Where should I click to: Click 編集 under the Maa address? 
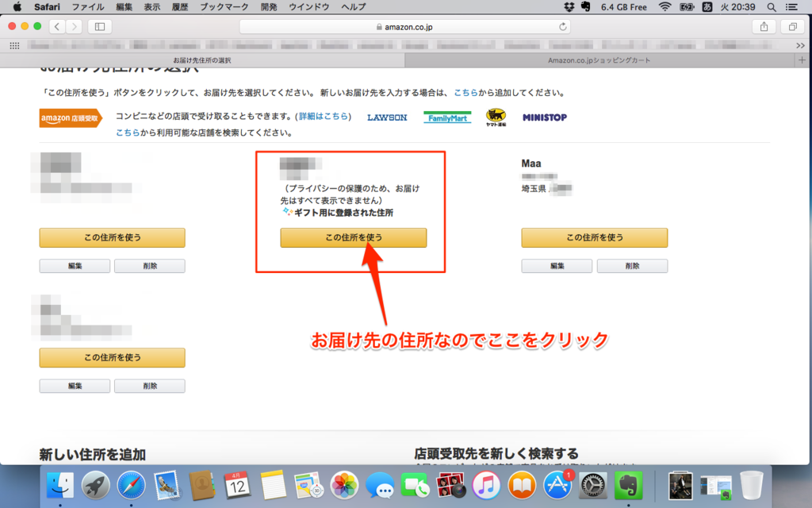coord(557,266)
